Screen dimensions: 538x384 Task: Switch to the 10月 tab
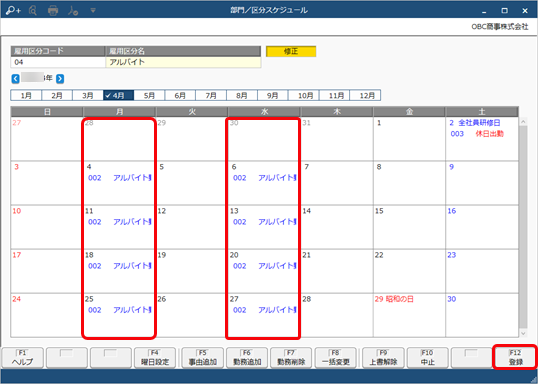[304, 95]
